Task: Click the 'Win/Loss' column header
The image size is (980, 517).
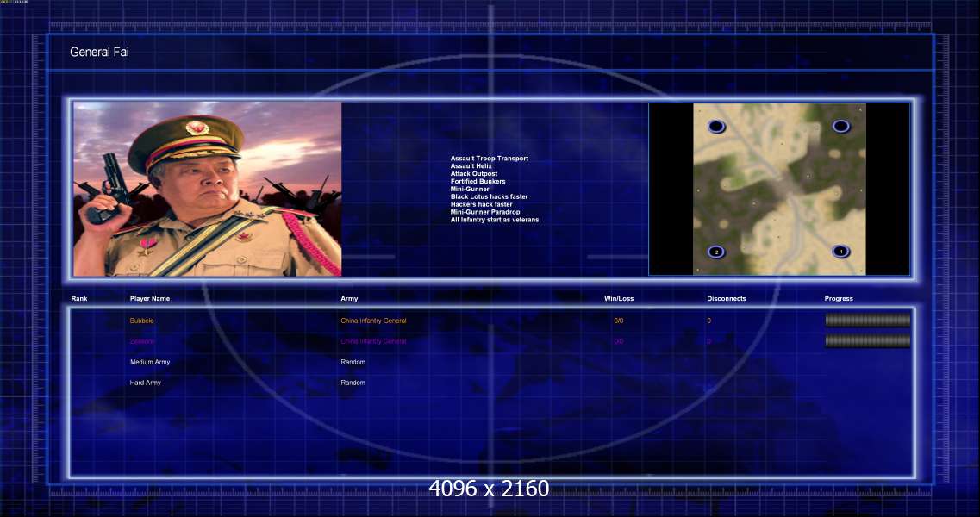Action: coord(619,298)
